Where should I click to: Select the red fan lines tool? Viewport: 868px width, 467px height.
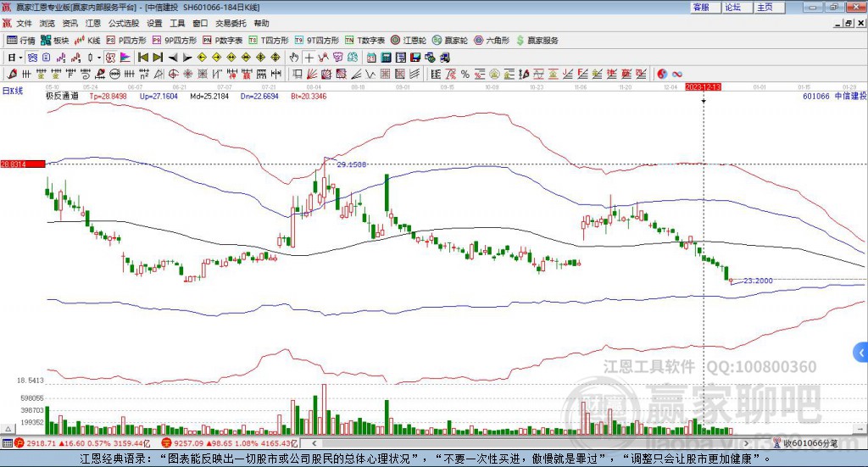click(312, 74)
